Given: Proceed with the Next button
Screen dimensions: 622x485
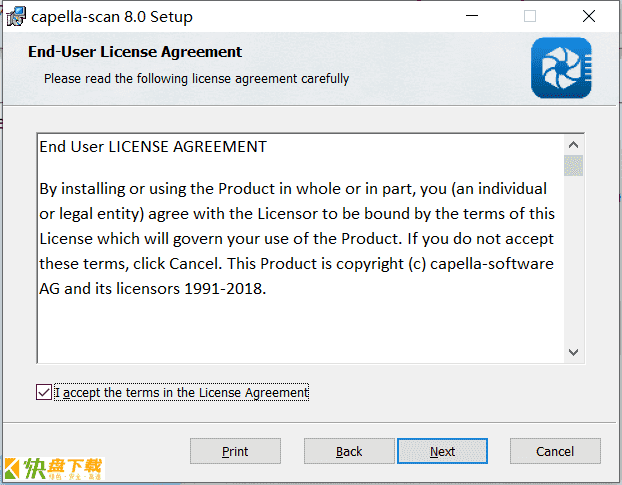Looking at the screenshot, I should click(442, 451).
